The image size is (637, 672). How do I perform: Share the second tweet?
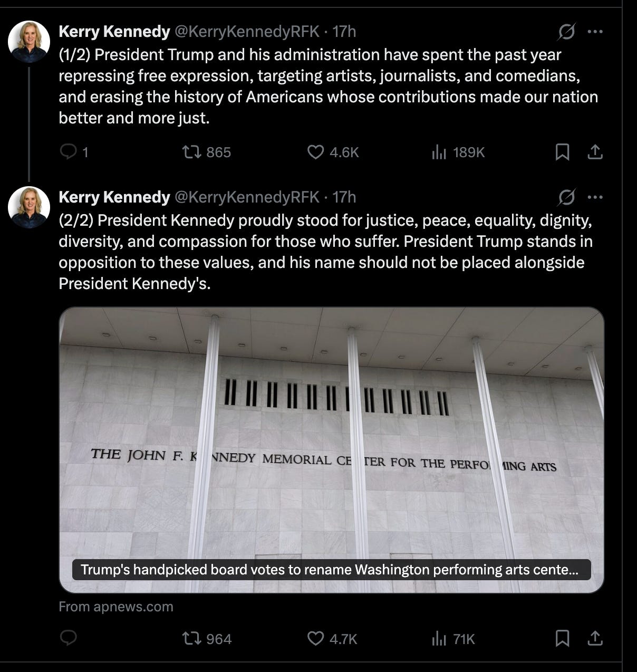coord(595,639)
